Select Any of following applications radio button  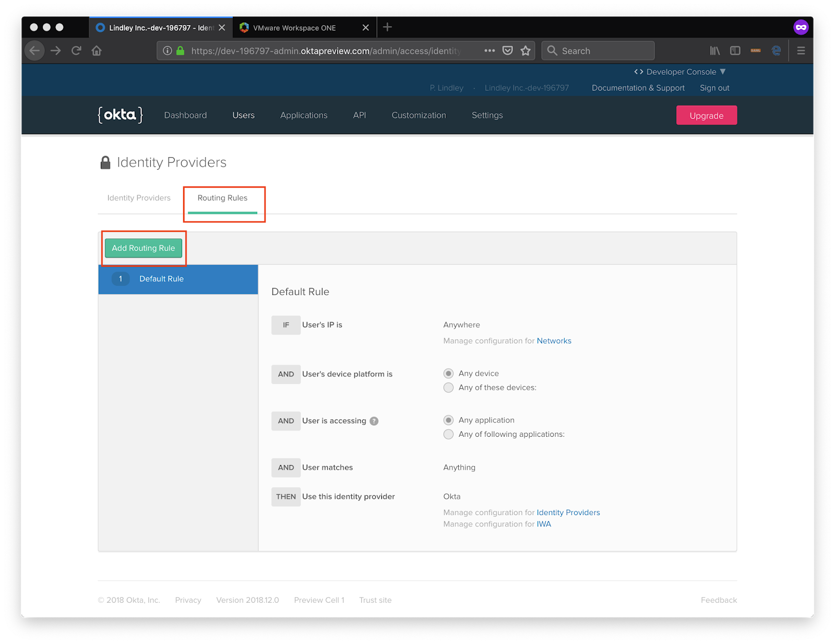coord(448,434)
